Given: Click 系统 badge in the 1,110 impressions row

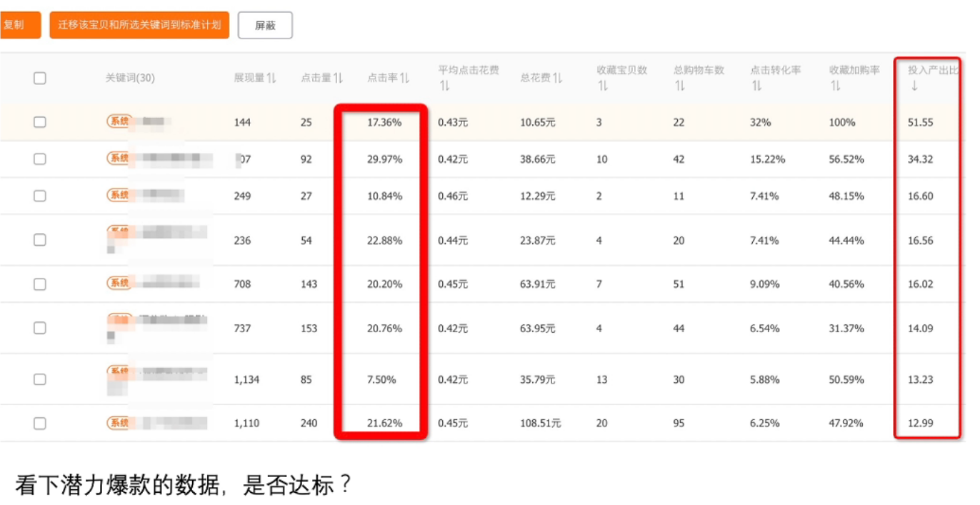Looking at the screenshot, I should tap(119, 423).
